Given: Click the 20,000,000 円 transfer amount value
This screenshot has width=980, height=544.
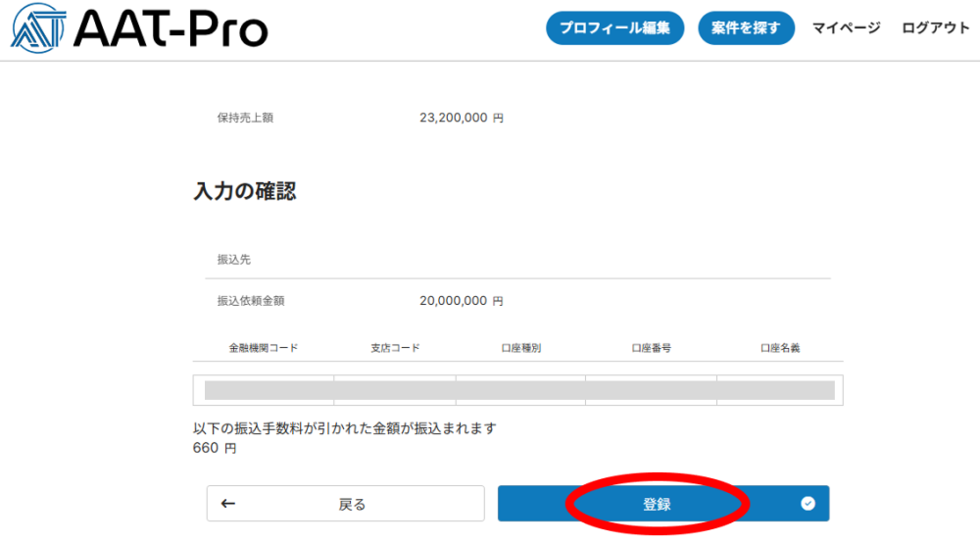Looking at the screenshot, I should click(x=461, y=301).
